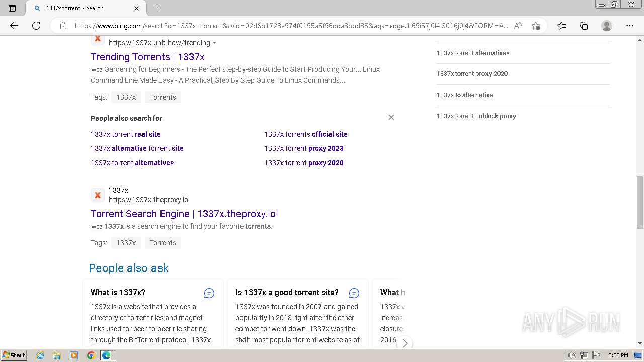This screenshot has width=644, height=362.
Task: Sidebar link 1337x torrent proxy 2020
Action: (x=472, y=73)
